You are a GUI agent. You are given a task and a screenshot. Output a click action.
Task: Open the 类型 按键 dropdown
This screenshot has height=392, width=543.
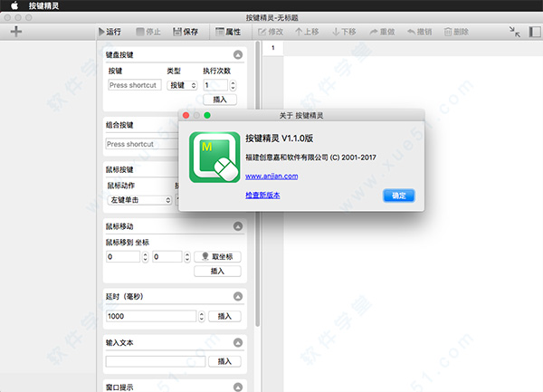(182, 85)
